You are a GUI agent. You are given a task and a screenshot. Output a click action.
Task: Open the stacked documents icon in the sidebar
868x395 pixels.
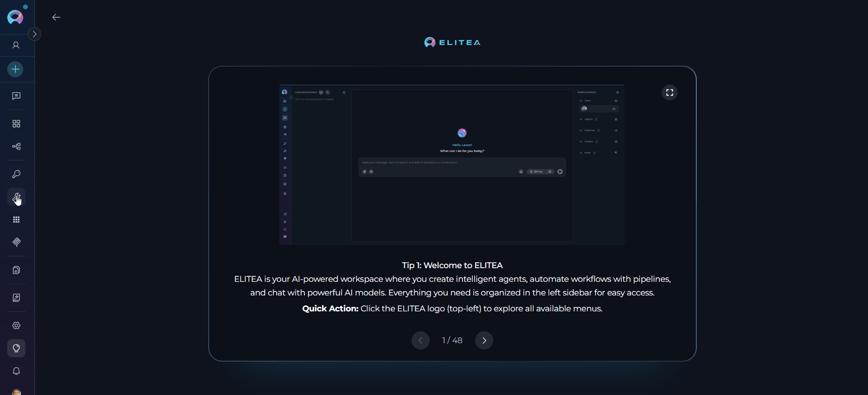click(x=16, y=270)
